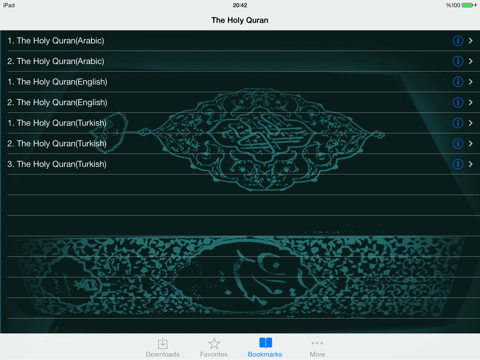Open info for 2. The Holy Quran(Arabic)
The height and width of the screenshot is (360, 480).
point(458,61)
